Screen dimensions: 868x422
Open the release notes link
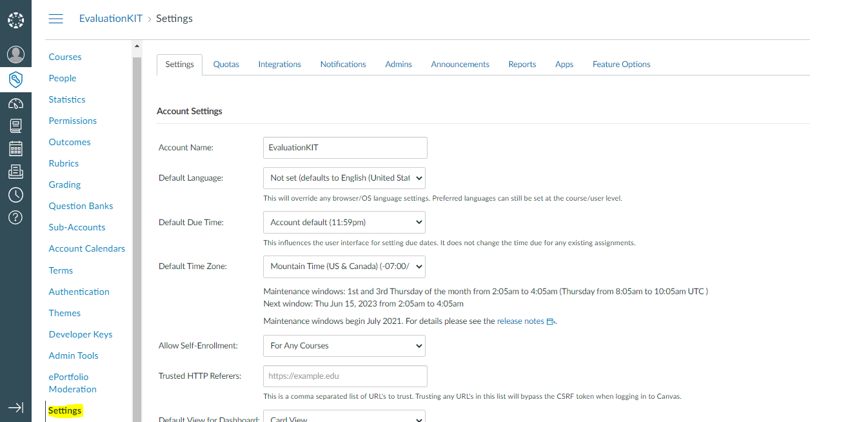pos(520,321)
